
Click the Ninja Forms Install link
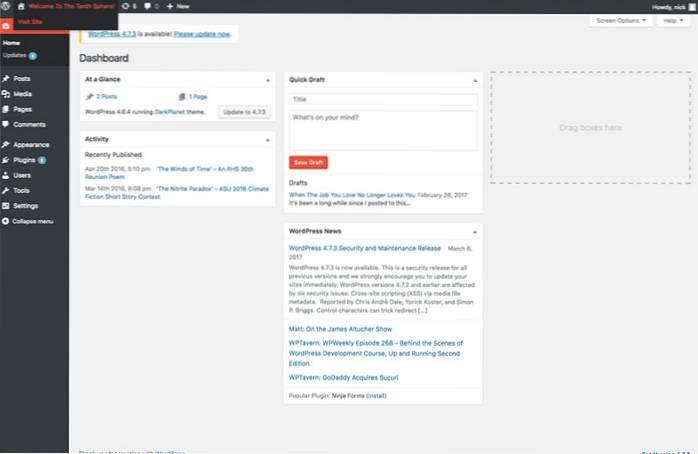(376, 396)
